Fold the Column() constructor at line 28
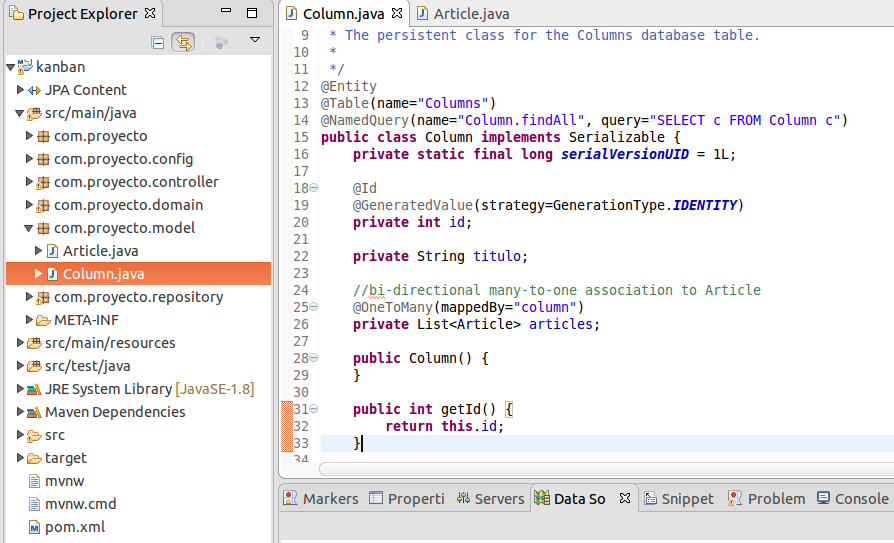Screen dimensions: 894x543 [x=314, y=358]
